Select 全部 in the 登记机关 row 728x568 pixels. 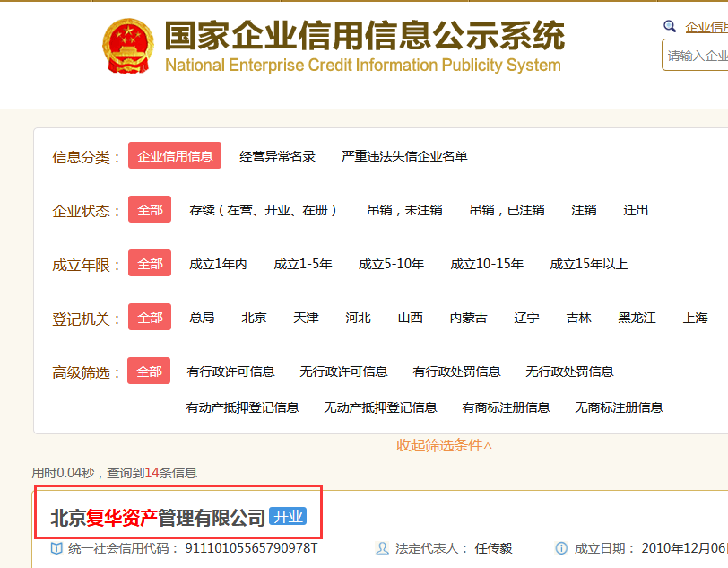click(150, 318)
